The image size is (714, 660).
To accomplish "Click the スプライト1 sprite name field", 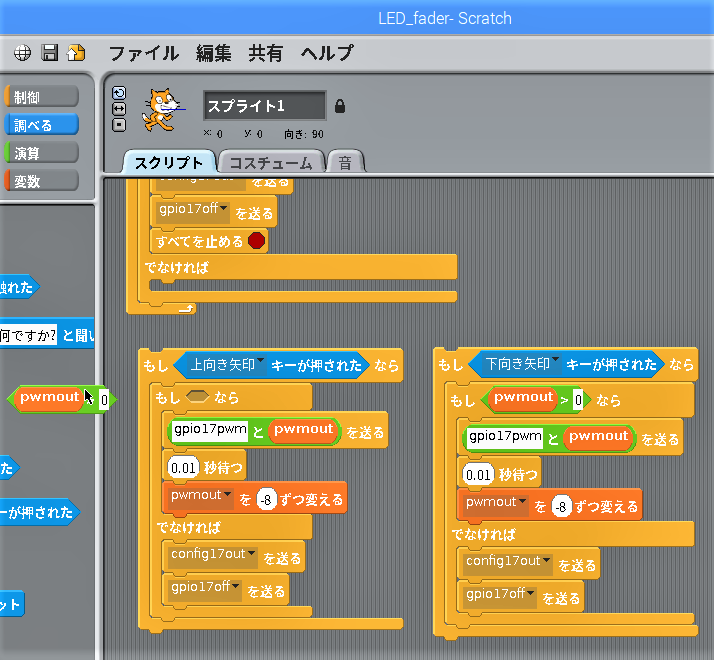I will point(265,106).
